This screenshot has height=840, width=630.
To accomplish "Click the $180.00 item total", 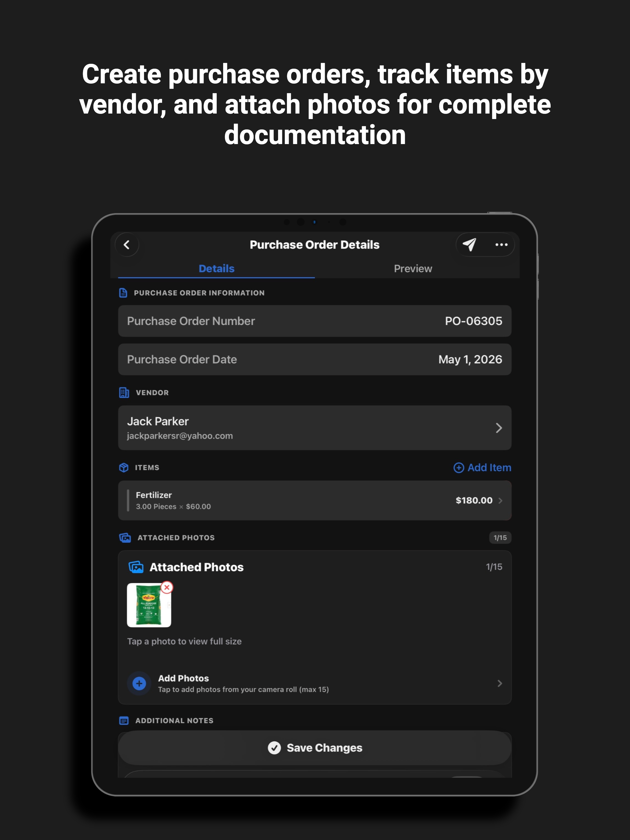I will tap(474, 500).
